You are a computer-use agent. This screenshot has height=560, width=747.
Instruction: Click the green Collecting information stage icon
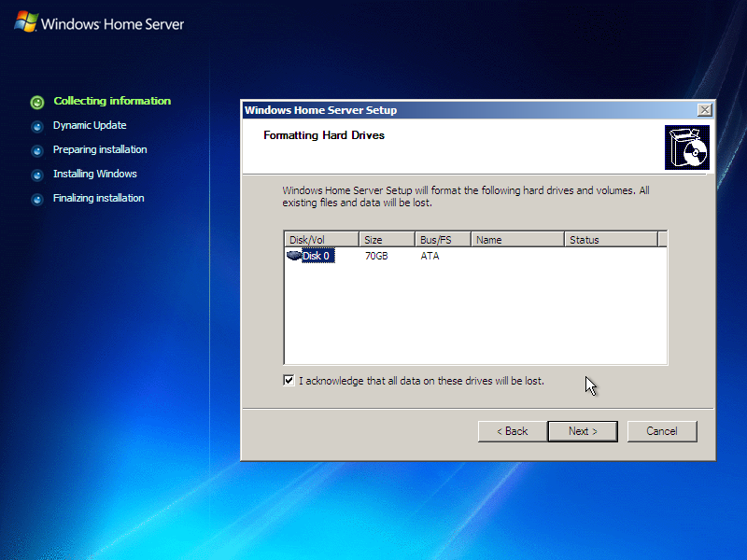coord(36,102)
